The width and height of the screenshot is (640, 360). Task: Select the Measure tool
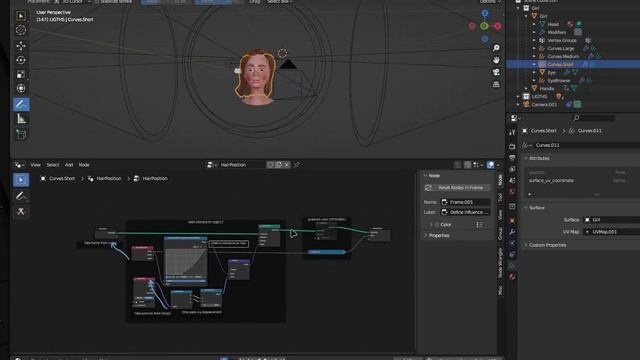tap(21, 119)
